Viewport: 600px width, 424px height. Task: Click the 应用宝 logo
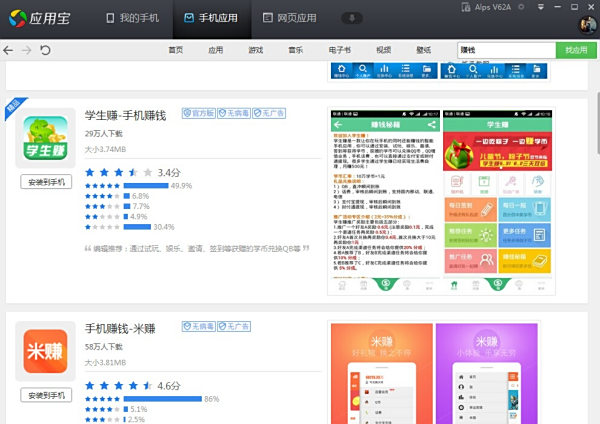(x=39, y=18)
